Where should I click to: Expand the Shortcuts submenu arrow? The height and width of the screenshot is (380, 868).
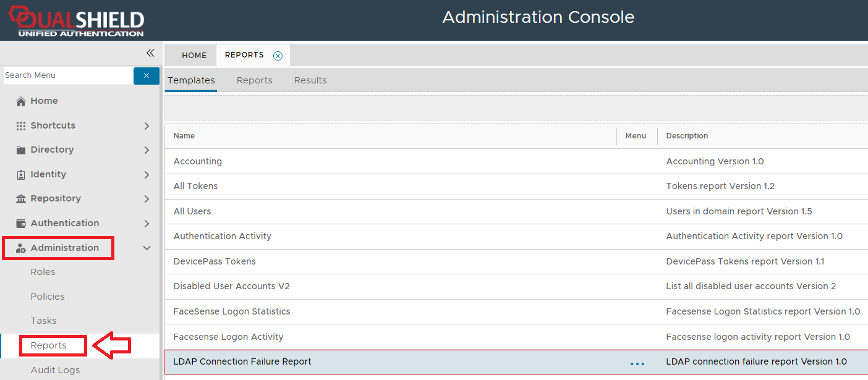tap(147, 126)
